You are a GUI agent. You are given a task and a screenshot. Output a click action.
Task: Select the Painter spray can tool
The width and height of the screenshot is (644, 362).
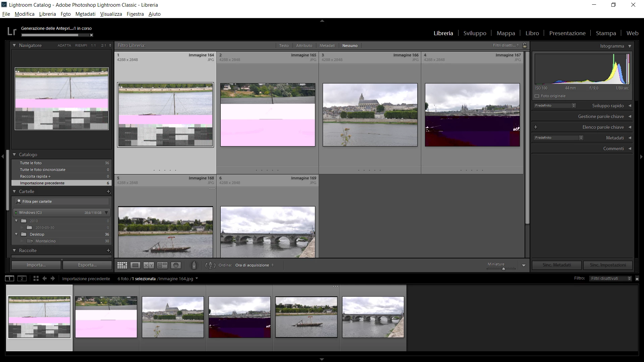(x=194, y=265)
